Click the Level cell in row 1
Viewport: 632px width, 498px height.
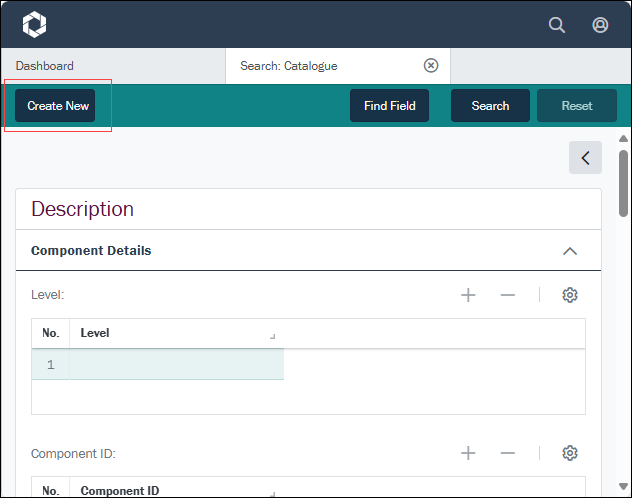point(176,365)
